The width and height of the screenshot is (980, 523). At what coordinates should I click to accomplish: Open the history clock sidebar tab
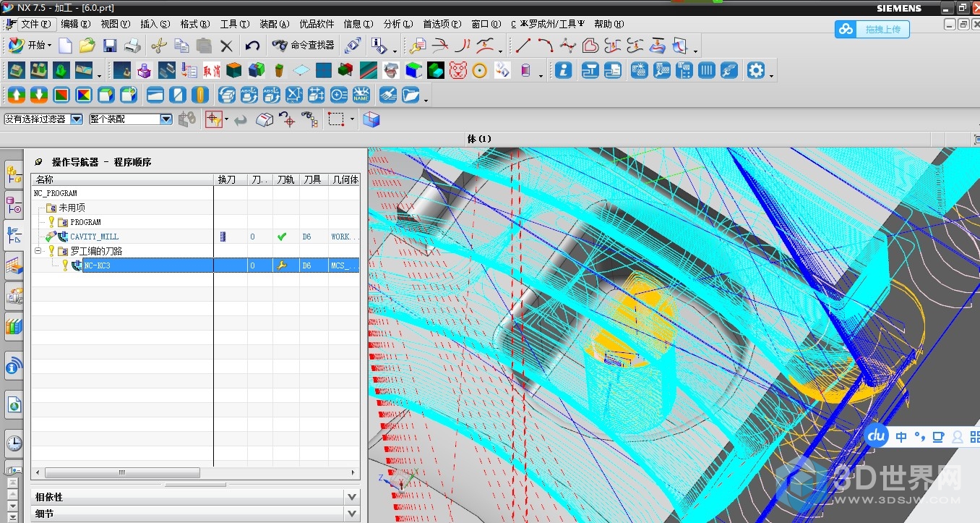pos(14,443)
